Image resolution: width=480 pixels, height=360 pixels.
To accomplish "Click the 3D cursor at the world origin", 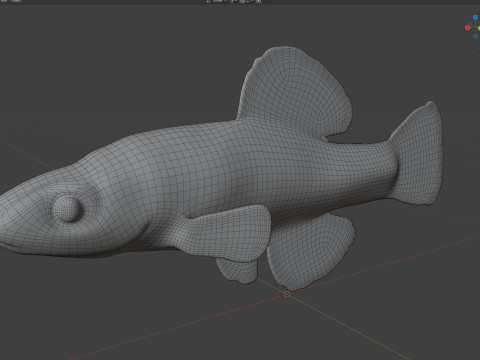I will [287, 294].
